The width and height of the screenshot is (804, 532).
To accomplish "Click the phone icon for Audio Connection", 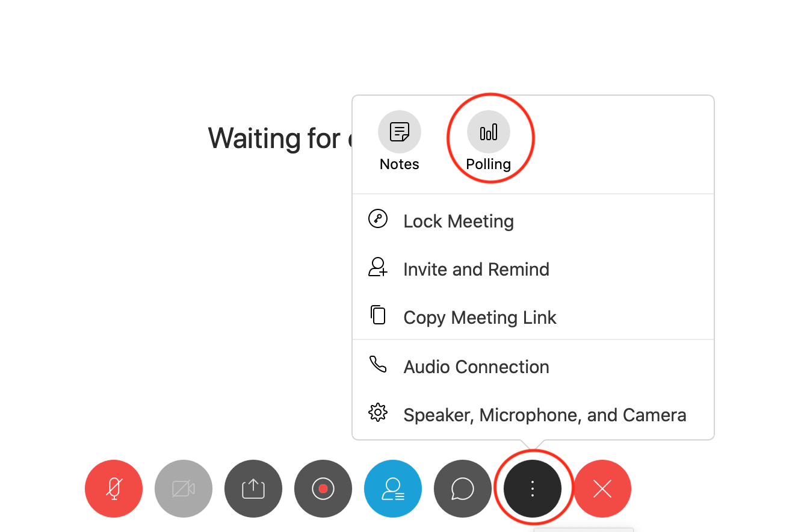I will pos(378,365).
